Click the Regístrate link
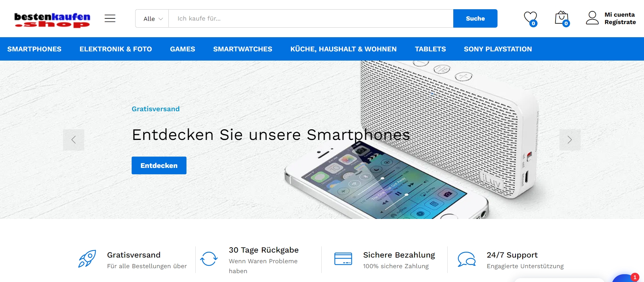Image resolution: width=644 pixels, height=282 pixels. coord(620,22)
